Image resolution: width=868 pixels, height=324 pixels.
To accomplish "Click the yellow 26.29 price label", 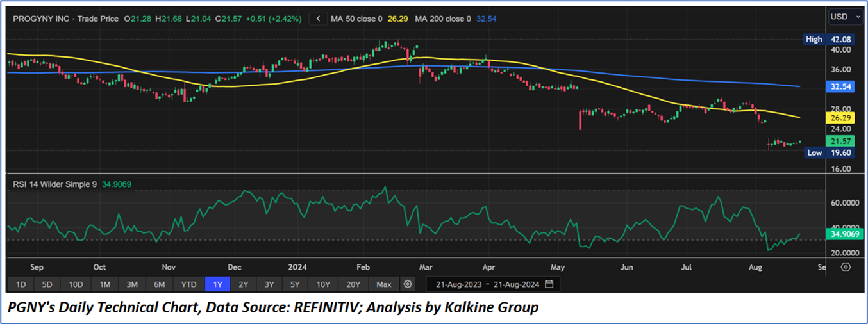I will [x=840, y=118].
